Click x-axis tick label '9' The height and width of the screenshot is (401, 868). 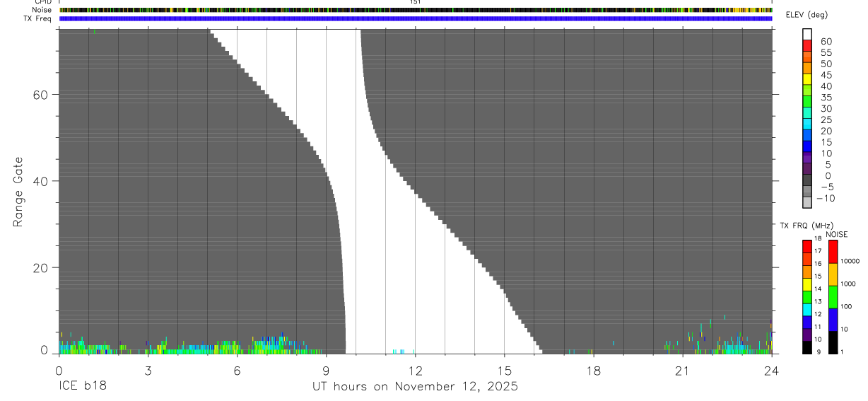[326, 371]
